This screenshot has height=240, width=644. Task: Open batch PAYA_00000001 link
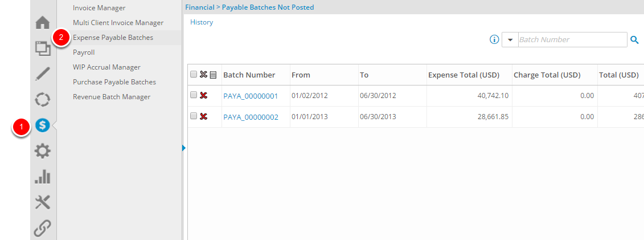tap(251, 96)
